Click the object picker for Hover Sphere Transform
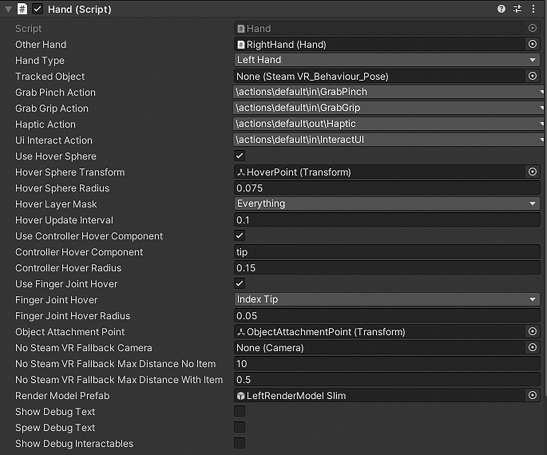 tap(532, 172)
